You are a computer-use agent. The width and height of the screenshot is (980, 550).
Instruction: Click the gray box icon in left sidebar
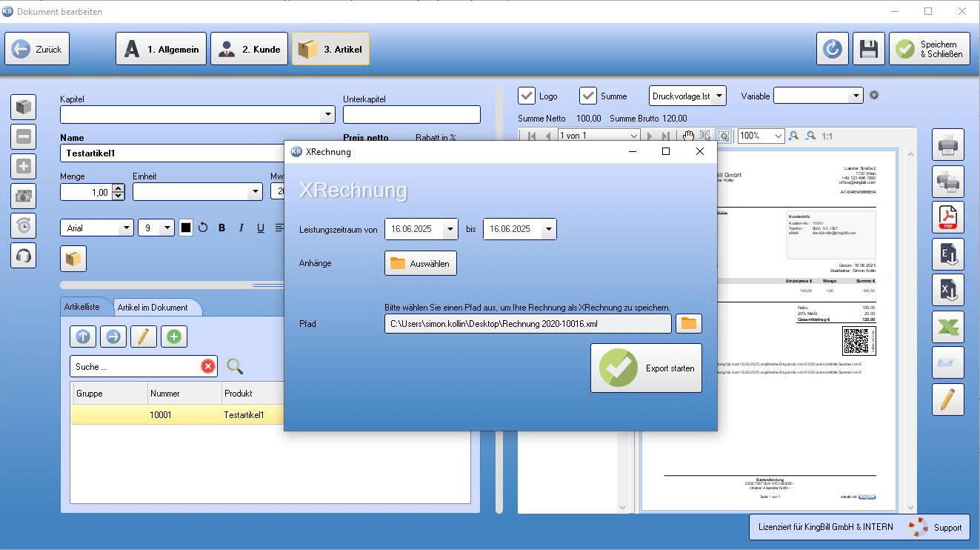[24, 107]
